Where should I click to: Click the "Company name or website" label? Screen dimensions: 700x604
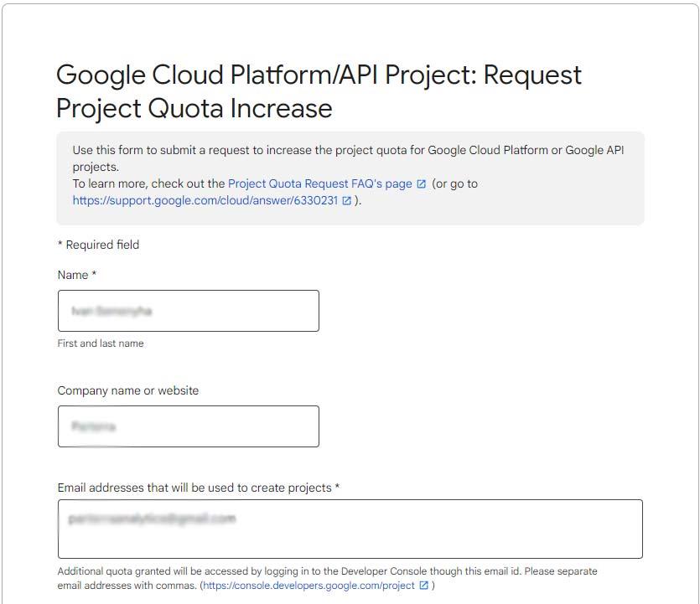point(128,390)
